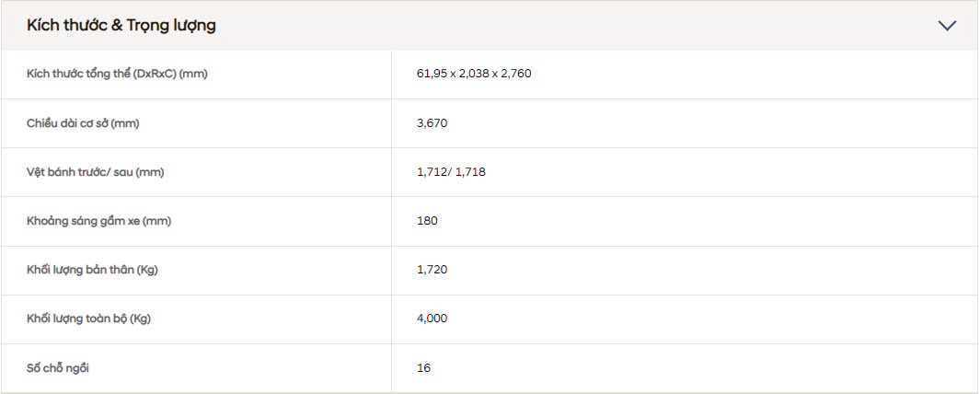Click the (DxRxC) abbreviation in dimensions label
The width and height of the screenshot is (980, 394).
tap(154, 74)
